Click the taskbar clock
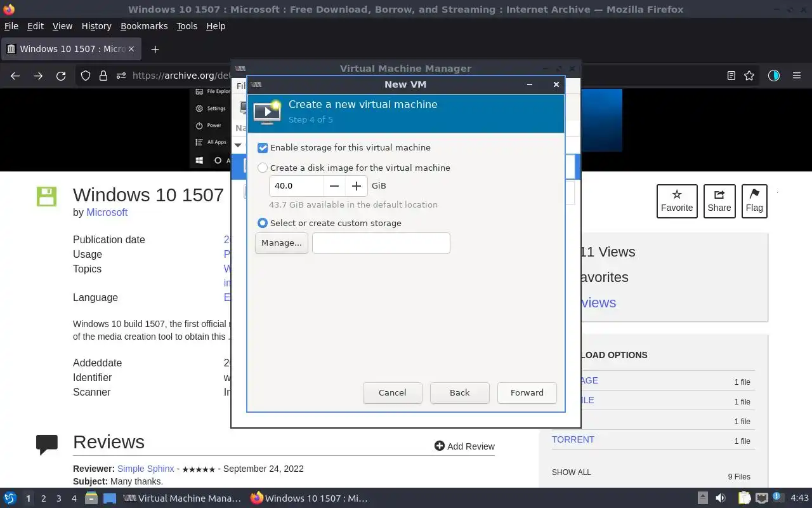The height and width of the screenshot is (508, 812). tap(799, 498)
